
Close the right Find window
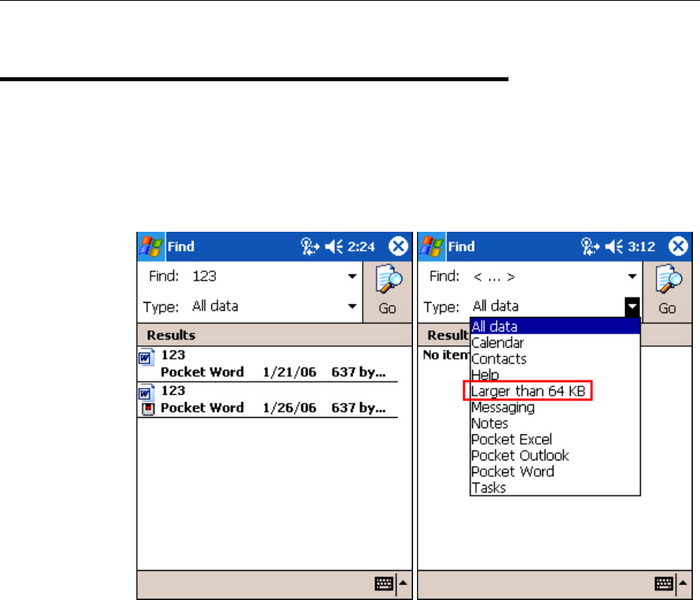coord(678,247)
